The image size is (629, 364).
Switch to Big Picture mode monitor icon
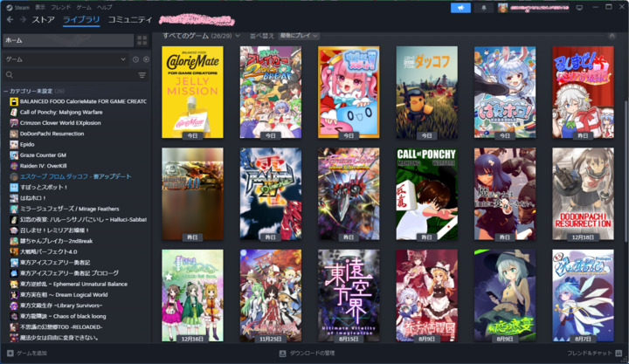(x=579, y=8)
